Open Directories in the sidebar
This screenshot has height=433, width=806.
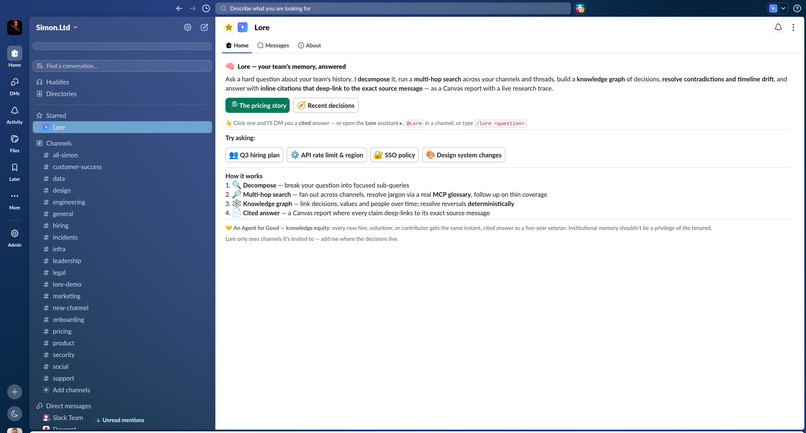[x=122, y=94]
